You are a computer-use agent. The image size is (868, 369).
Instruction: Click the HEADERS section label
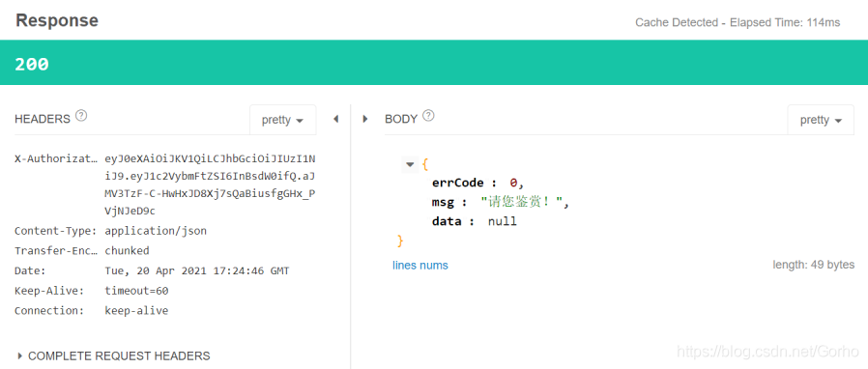pyautogui.click(x=43, y=119)
